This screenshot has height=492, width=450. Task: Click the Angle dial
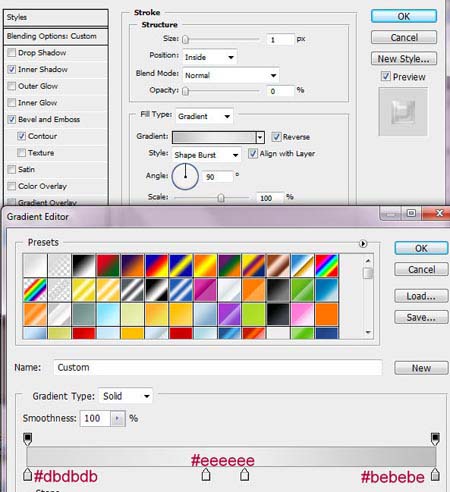[185, 176]
